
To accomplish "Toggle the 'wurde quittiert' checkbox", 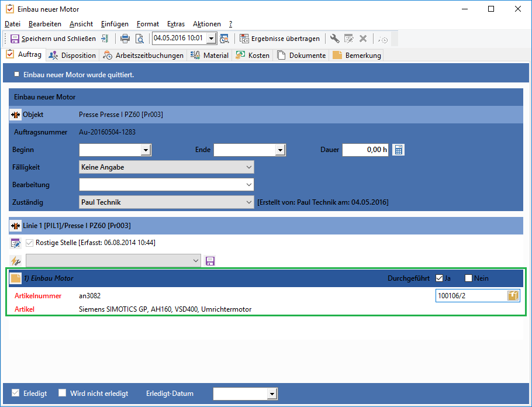I will (x=16, y=74).
